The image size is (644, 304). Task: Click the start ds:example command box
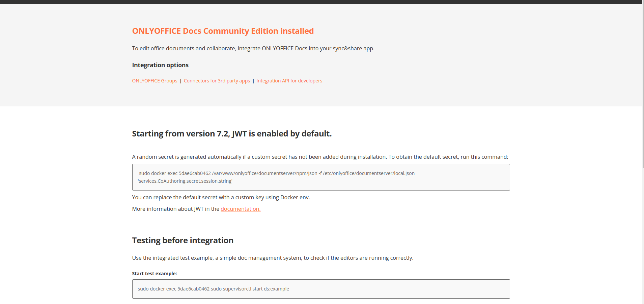[321, 289]
